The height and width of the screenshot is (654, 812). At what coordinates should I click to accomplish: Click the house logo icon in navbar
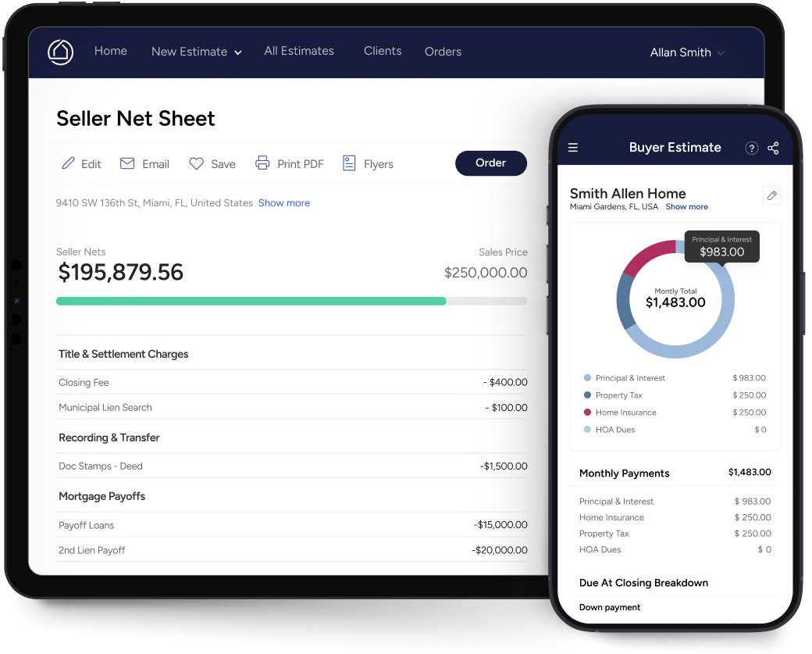coord(60,52)
